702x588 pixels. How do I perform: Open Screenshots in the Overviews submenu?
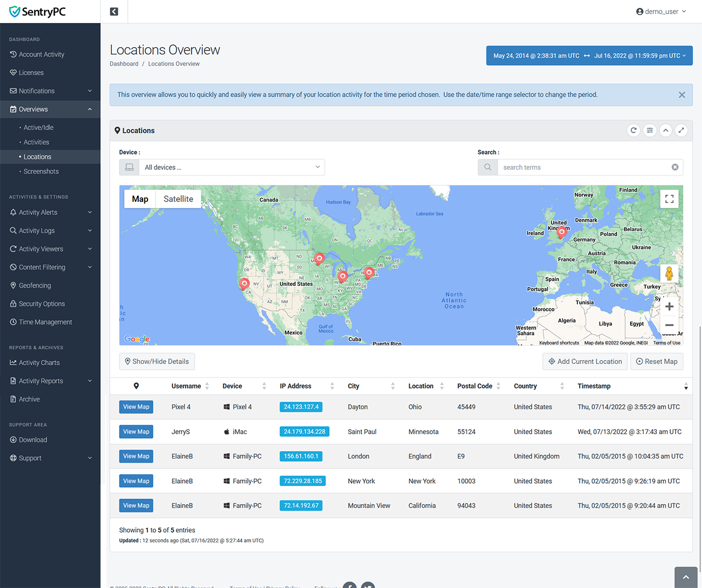coord(41,172)
